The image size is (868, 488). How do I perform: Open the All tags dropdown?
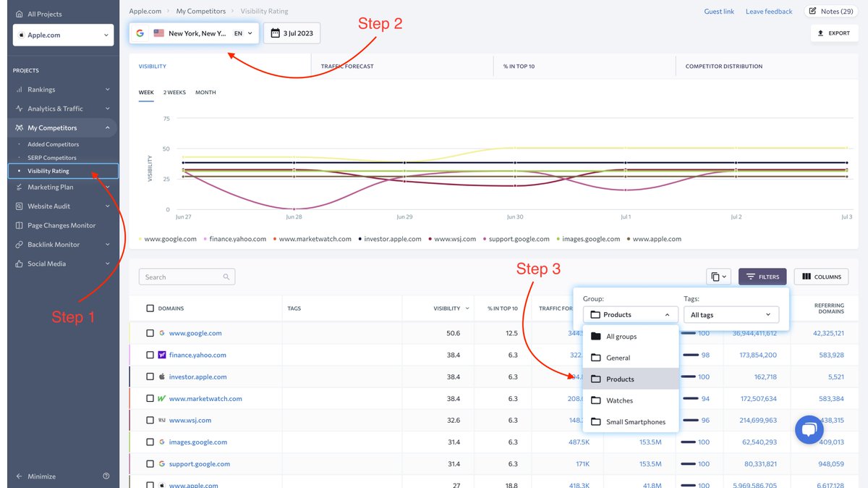[x=731, y=315]
